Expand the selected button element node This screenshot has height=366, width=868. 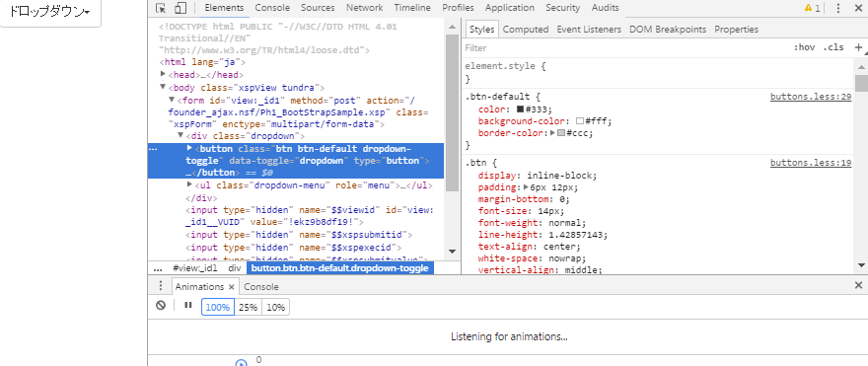pyautogui.click(x=189, y=148)
